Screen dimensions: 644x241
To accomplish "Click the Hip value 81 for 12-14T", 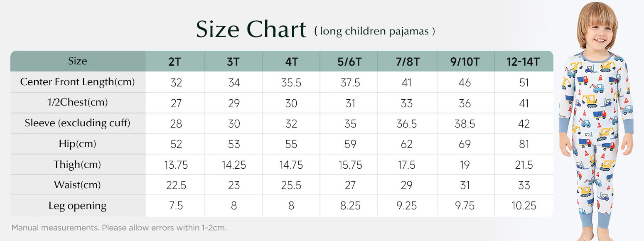I will pyautogui.click(x=524, y=144).
